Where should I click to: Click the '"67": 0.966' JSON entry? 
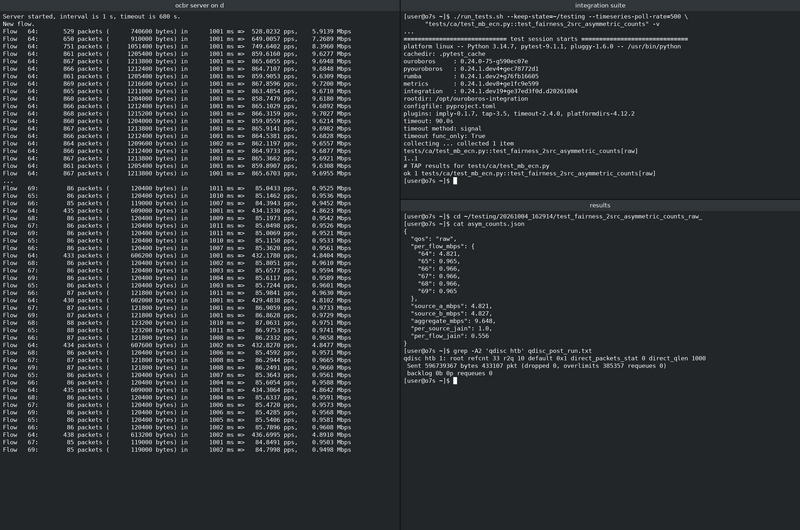[x=439, y=276]
